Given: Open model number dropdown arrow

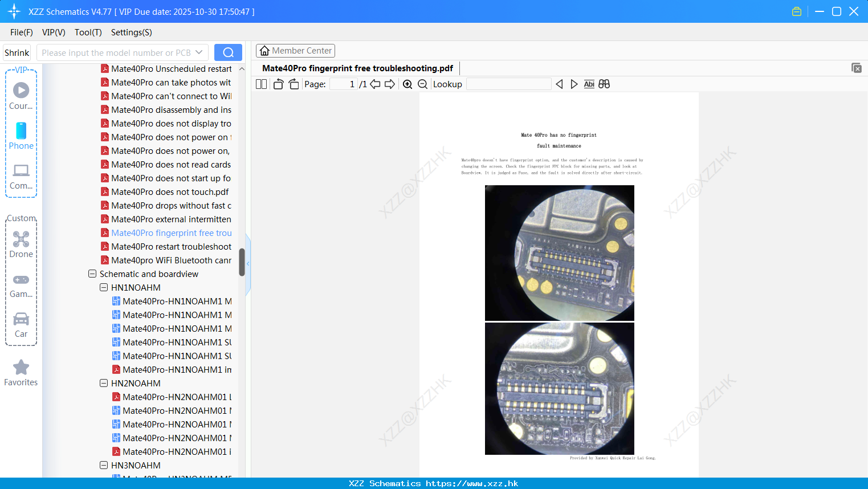Looking at the screenshot, I should 199,52.
